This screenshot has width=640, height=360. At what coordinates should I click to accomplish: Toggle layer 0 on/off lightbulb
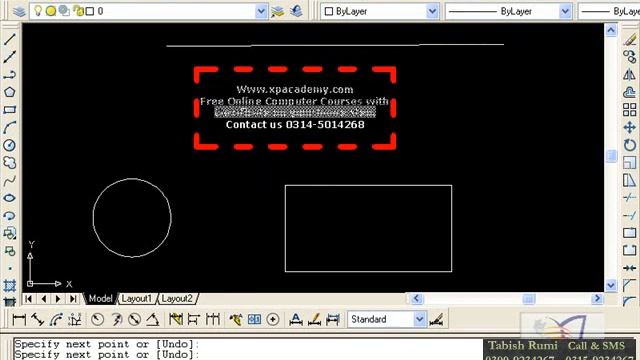38,11
